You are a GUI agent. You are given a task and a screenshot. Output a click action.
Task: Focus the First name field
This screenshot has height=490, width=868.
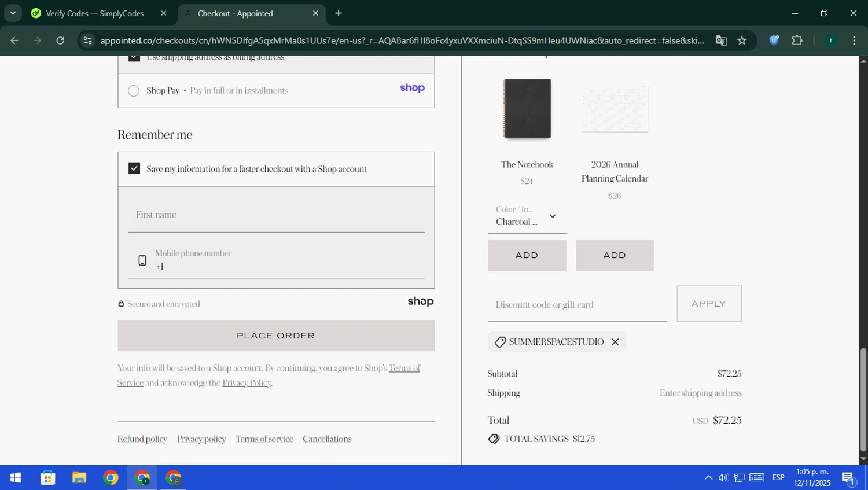pyautogui.click(x=276, y=215)
